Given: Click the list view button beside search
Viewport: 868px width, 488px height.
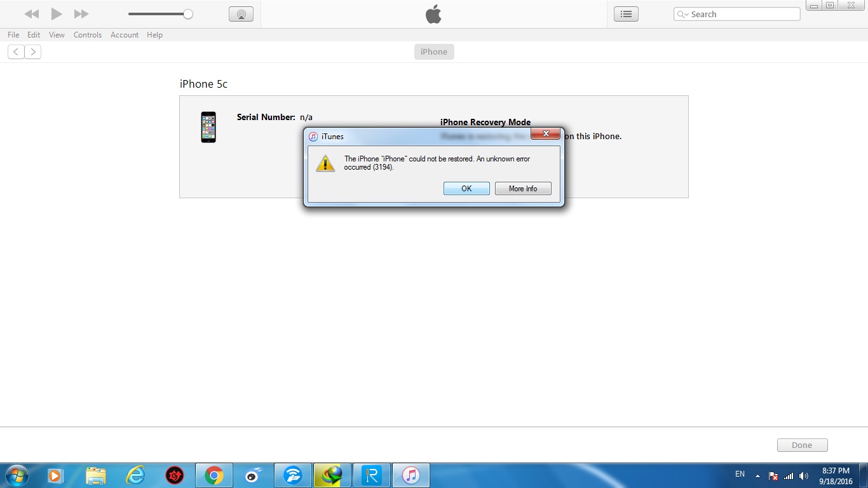Looking at the screenshot, I should pyautogui.click(x=626, y=14).
